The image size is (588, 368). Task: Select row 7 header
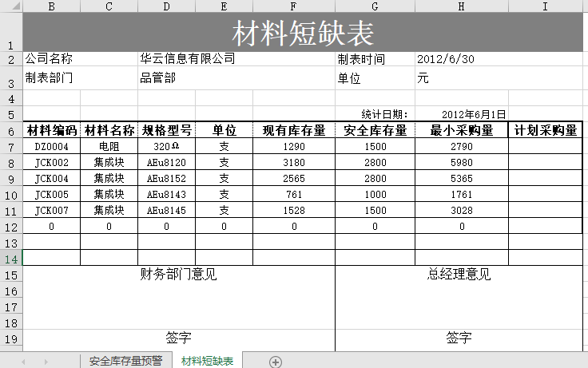pos(11,147)
